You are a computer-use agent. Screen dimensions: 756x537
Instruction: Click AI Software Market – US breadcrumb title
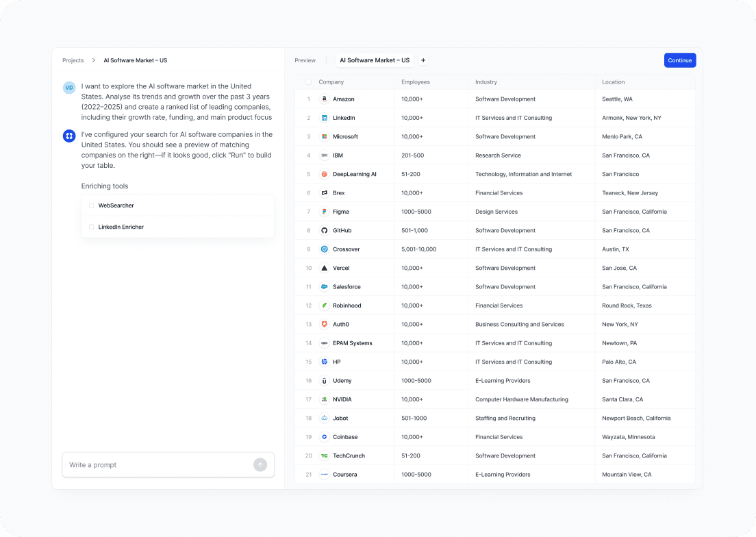point(136,60)
